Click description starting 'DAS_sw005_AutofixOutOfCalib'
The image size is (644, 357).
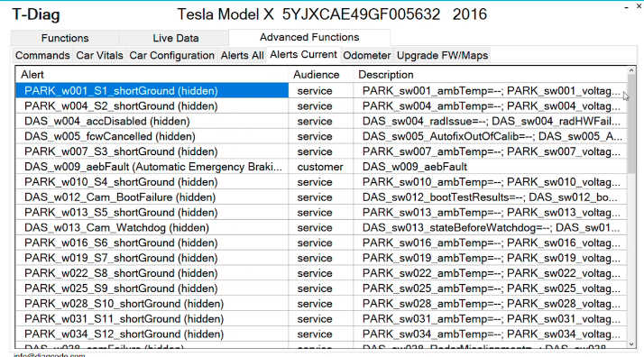pos(490,136)
